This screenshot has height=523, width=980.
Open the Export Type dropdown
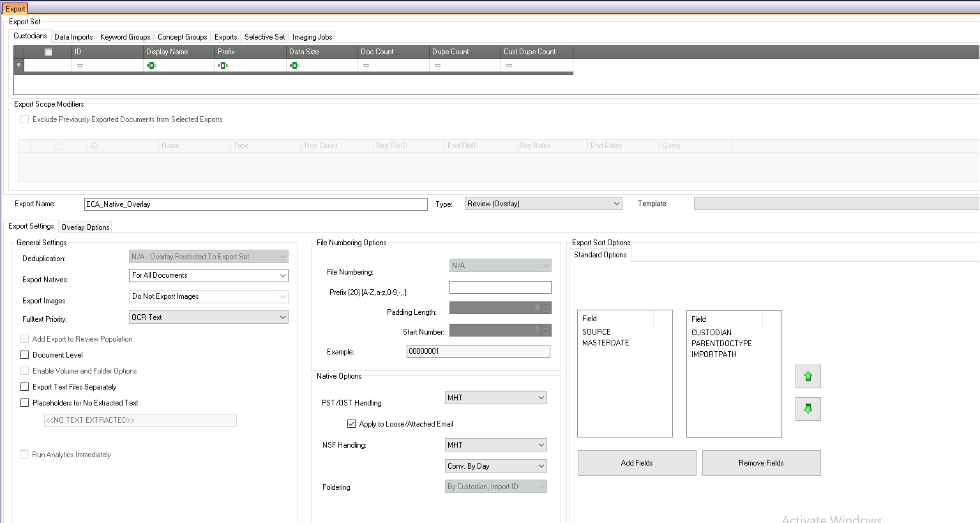point(543,204)
